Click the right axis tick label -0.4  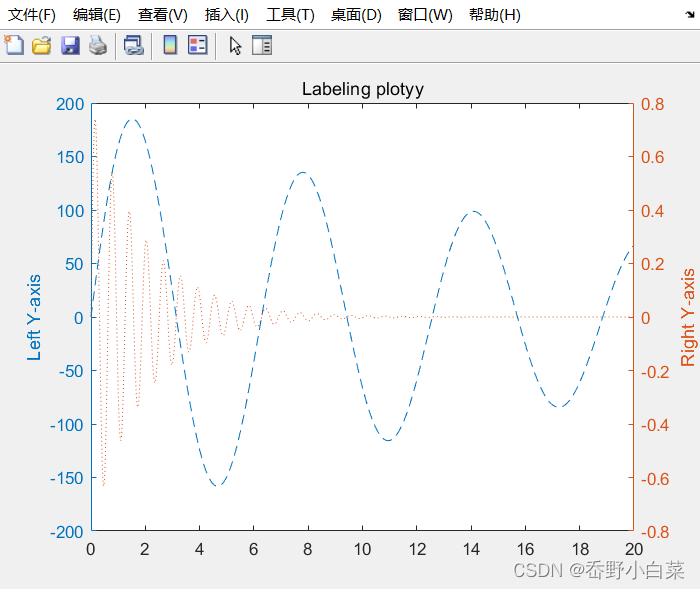pyautogui.click(x=655, y=425)
